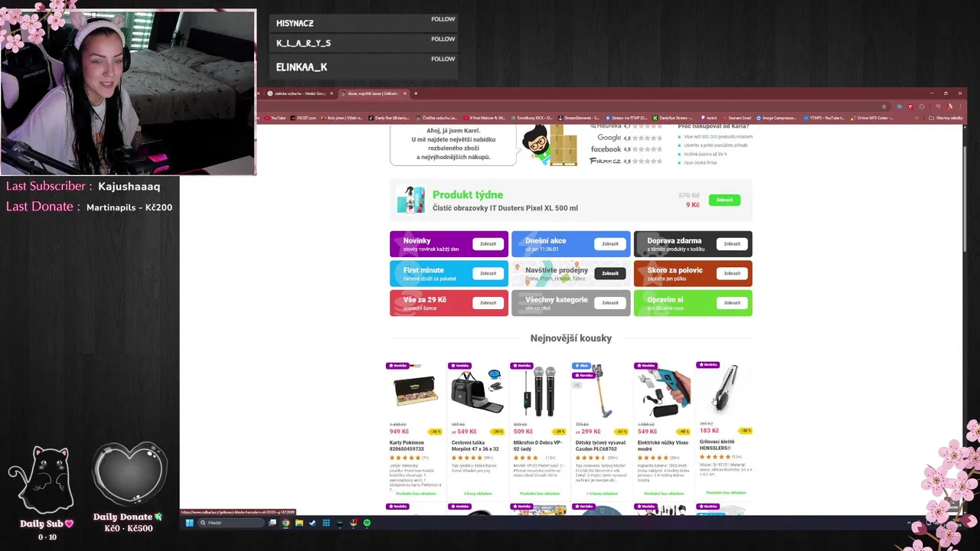
Task: Click Zobrazit on the Novinky tile
Action: pyautogui.click(x=488, y=244)
